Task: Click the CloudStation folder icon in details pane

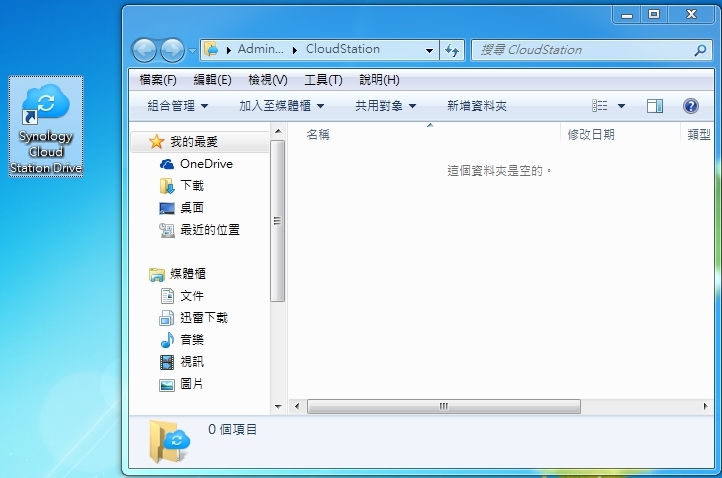Action: point(169,441)
